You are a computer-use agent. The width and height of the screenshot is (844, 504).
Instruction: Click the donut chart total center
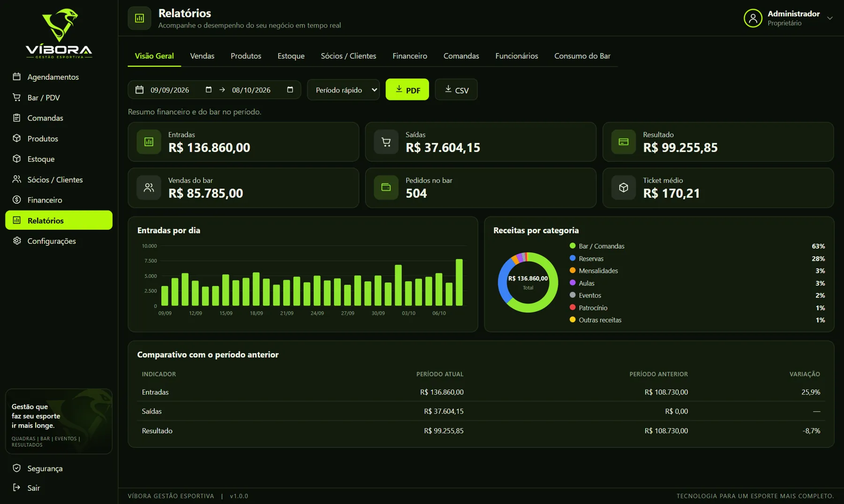[528, 282]
